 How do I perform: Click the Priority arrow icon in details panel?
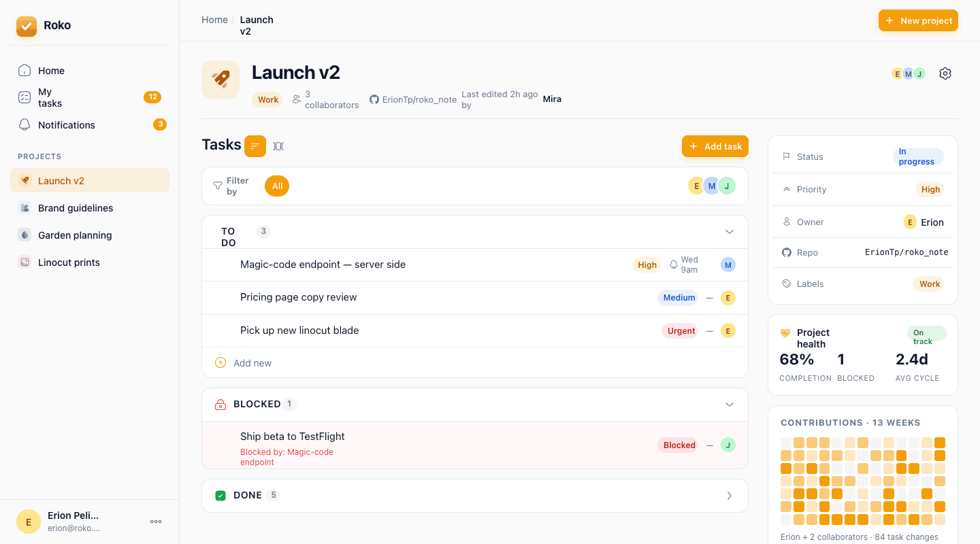[787, 189]
